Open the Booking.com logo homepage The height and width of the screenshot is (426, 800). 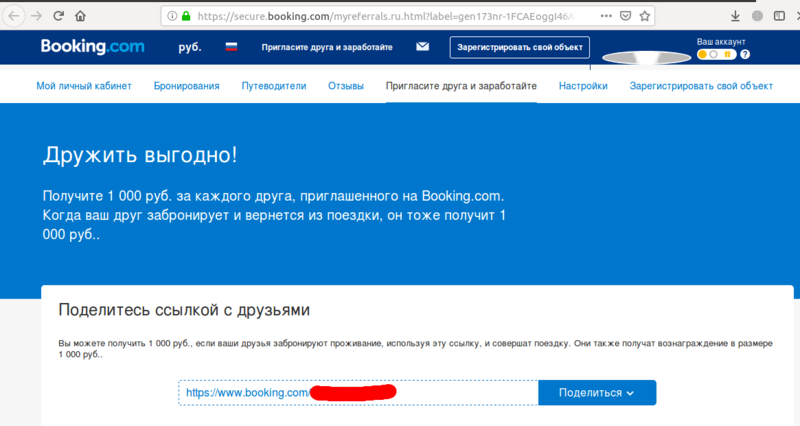92,46
